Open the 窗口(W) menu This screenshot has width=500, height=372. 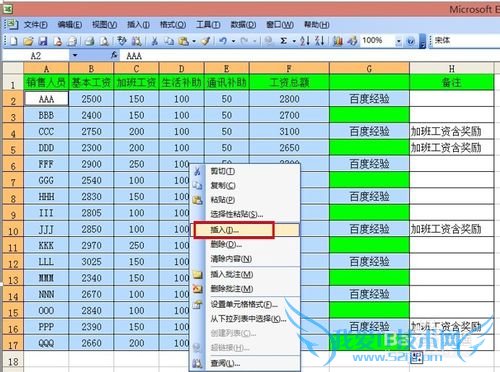280,25
